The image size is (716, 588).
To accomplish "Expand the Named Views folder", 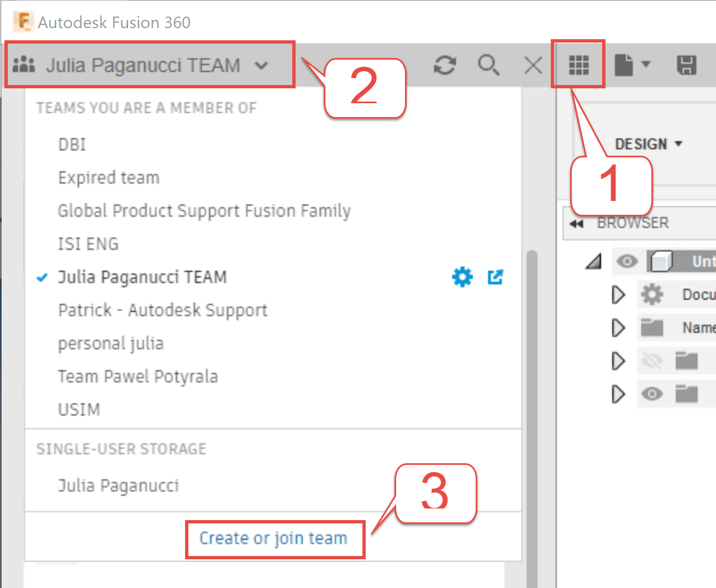I will (x=618, y=327).
